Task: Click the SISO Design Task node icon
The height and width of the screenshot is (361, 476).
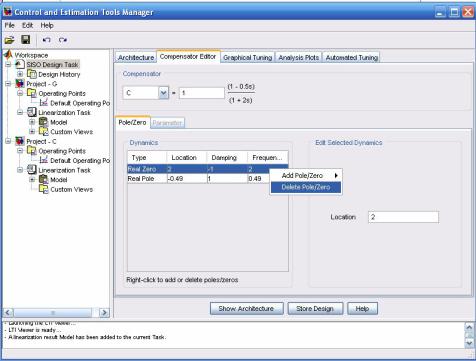Action: pos(20,64)
